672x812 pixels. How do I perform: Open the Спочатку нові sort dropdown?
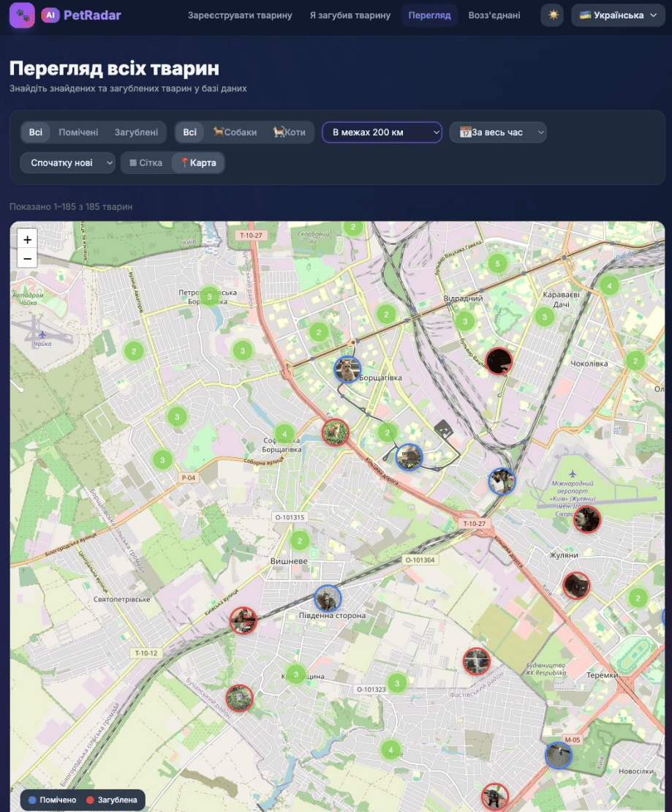pyautogui.click(x=67, y=162)
